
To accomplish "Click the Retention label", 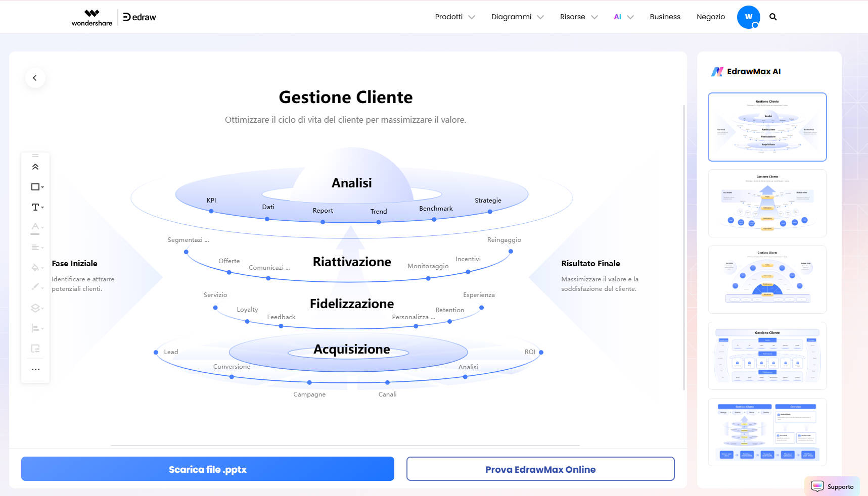I will click(450, 310).
